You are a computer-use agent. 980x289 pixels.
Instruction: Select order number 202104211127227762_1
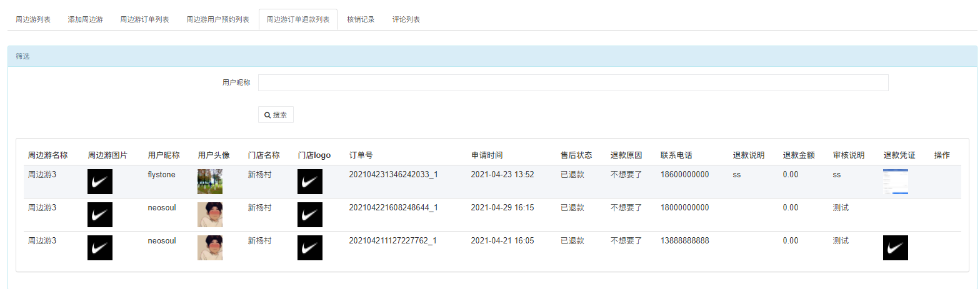[393, 240]
